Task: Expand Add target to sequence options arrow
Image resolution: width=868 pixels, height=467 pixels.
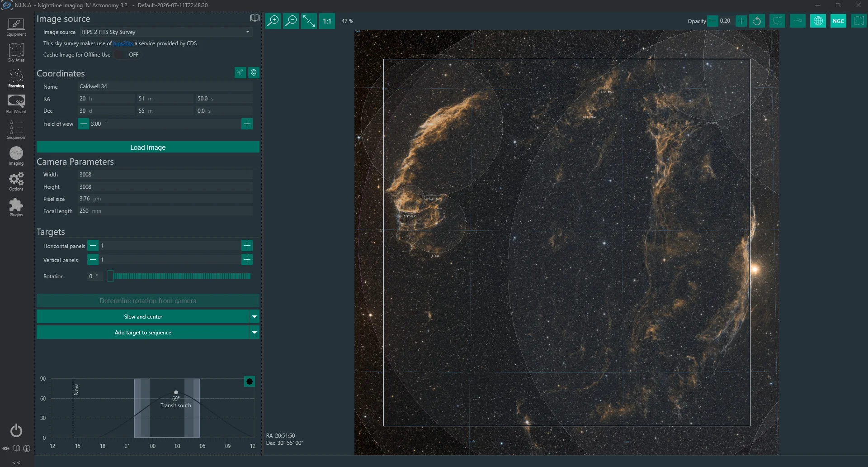Action: pos(255,333)
